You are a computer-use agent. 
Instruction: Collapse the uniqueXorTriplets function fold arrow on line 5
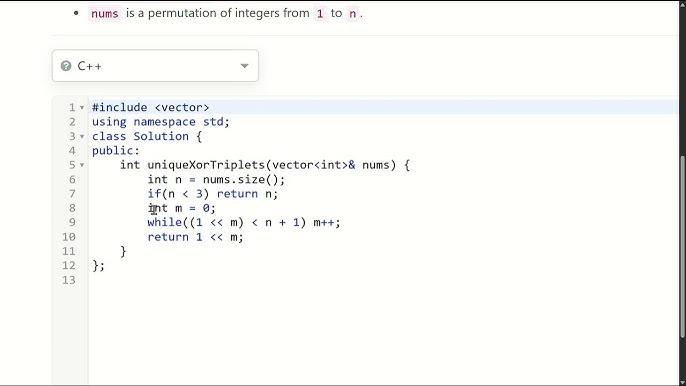pos(82,165)
